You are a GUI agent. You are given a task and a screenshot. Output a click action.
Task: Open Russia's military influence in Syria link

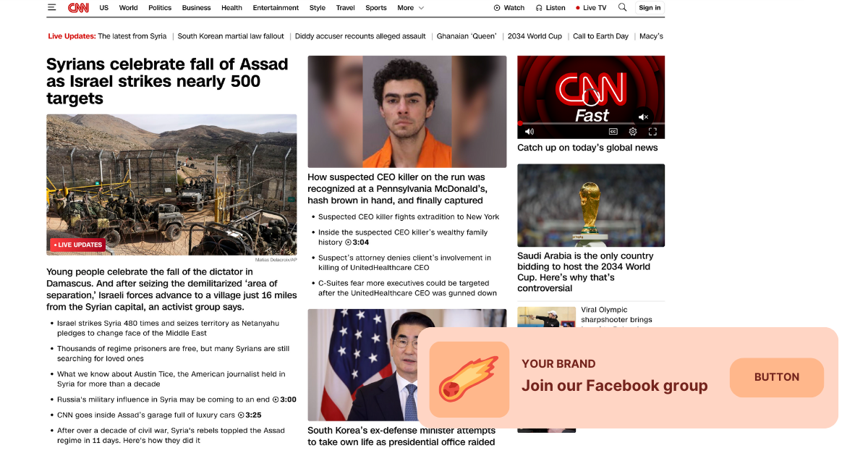coord(163,400)
